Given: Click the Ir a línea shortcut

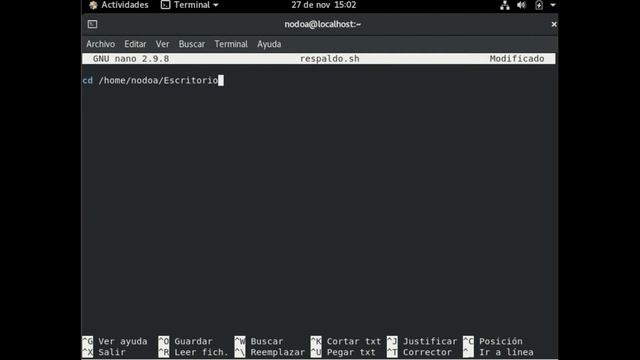Looking at the screenshot, I should point(498,352).
